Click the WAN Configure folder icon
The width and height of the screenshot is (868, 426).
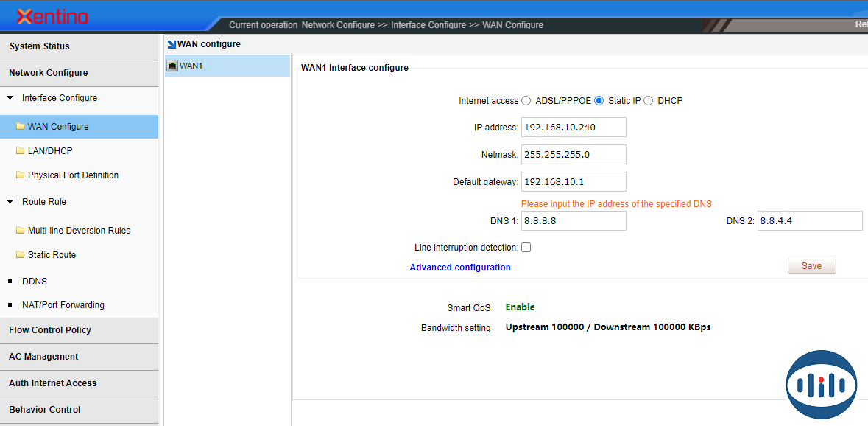[20, 126]
